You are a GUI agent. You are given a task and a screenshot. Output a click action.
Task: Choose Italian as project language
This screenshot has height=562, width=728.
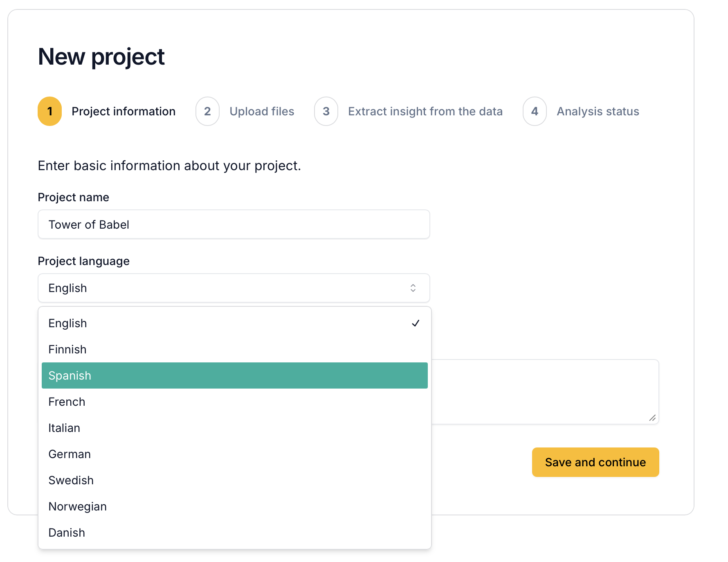[164, 427]
